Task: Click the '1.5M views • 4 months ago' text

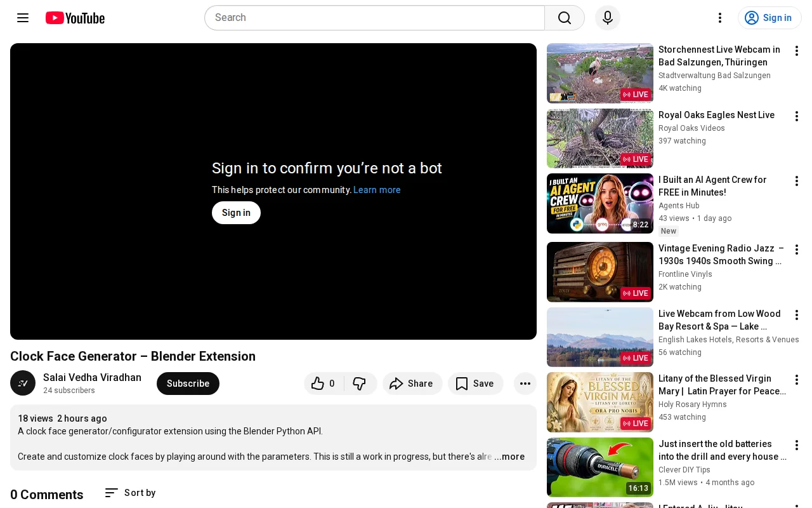Action: (707, 483)
